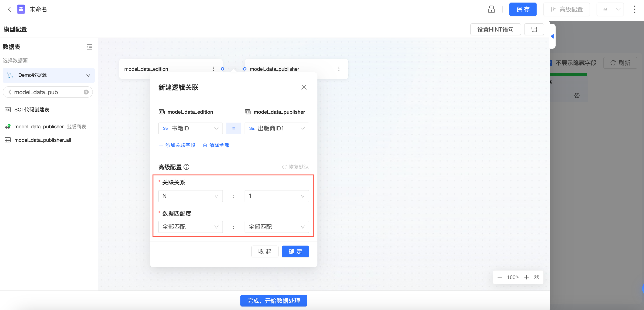Open Demo数据源 data source dropdown
Screen dimensions: 644x310
pos(49,75)
